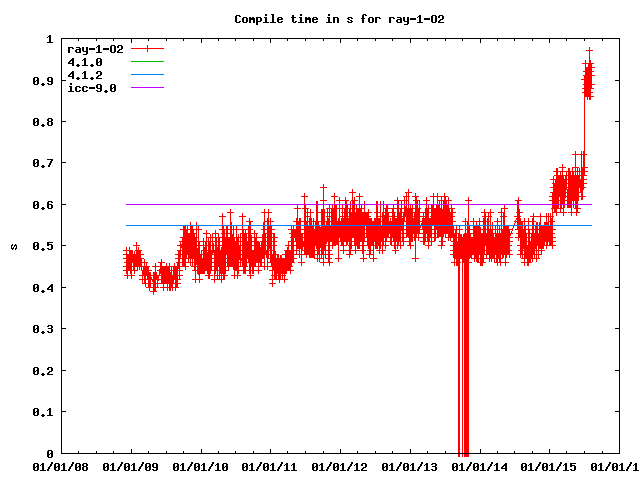This screenshot has width=640, height=480.
Task: Click the topmost data point near 0.97
Action: tap(590, 50)
